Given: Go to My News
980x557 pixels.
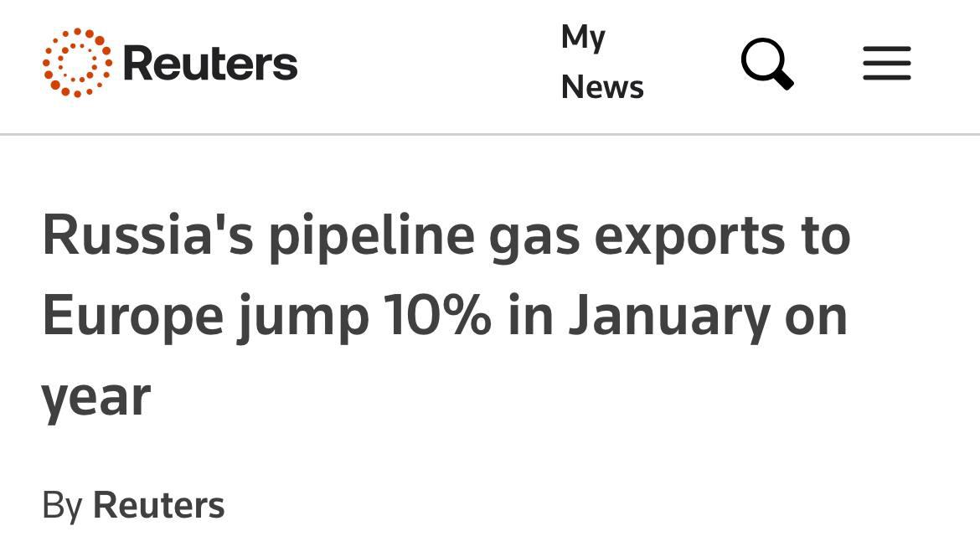Looking at the screenshot, I should pyautogui.click(x=601, y=62).
